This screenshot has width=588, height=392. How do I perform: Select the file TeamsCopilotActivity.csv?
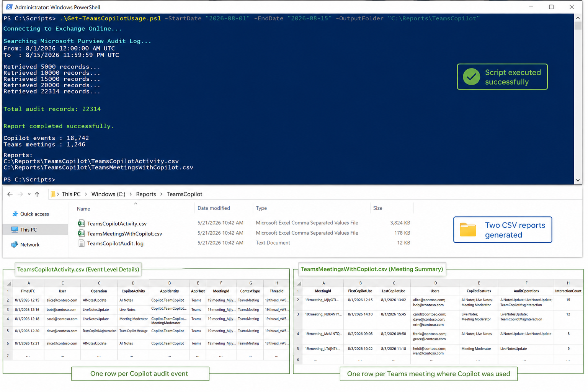pos(117,224)
